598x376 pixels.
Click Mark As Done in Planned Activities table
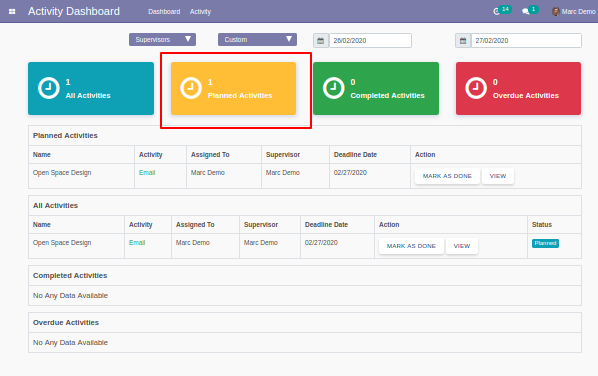[447, 176]
